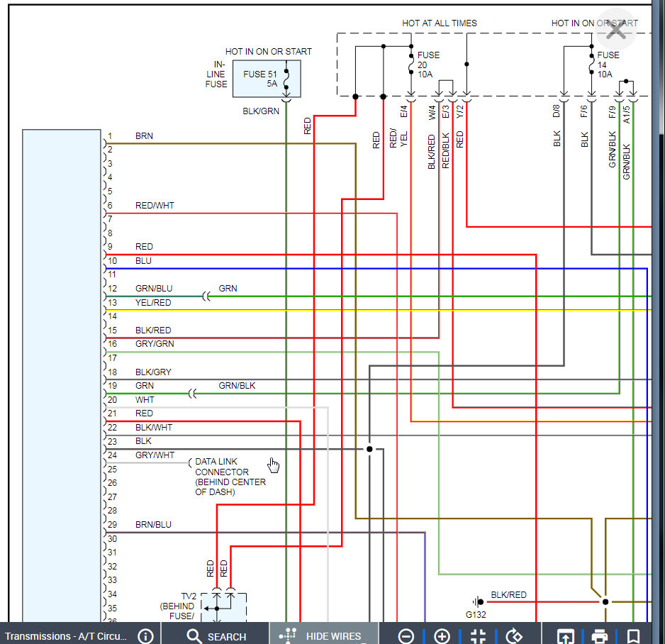Zoom in using the plus icon
Screen dimensions: 665x644
pos(442,635)
